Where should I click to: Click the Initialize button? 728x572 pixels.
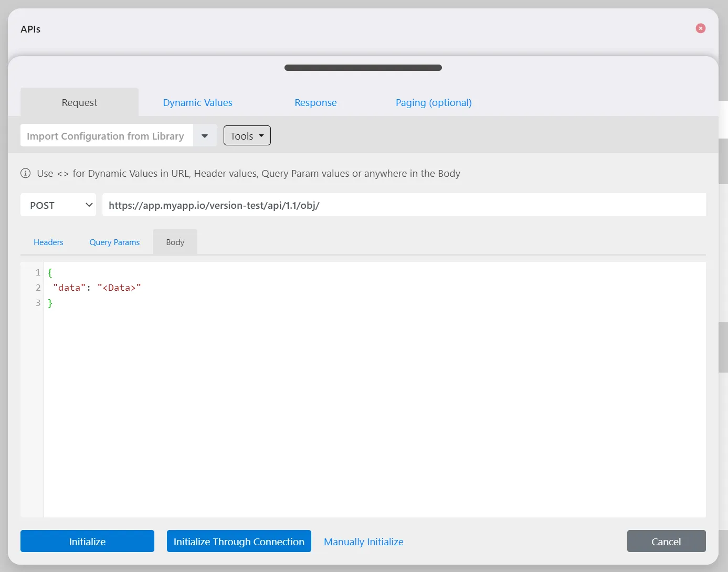click(87, 541)
